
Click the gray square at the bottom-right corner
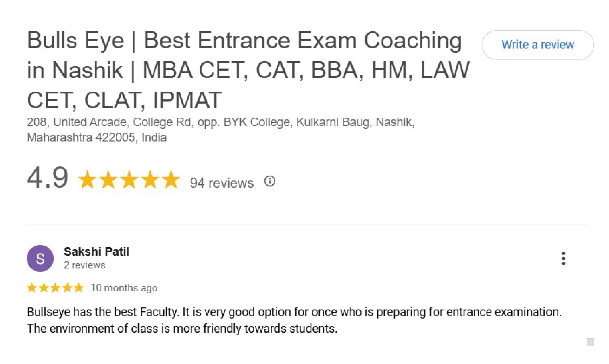tap(590, 342)
